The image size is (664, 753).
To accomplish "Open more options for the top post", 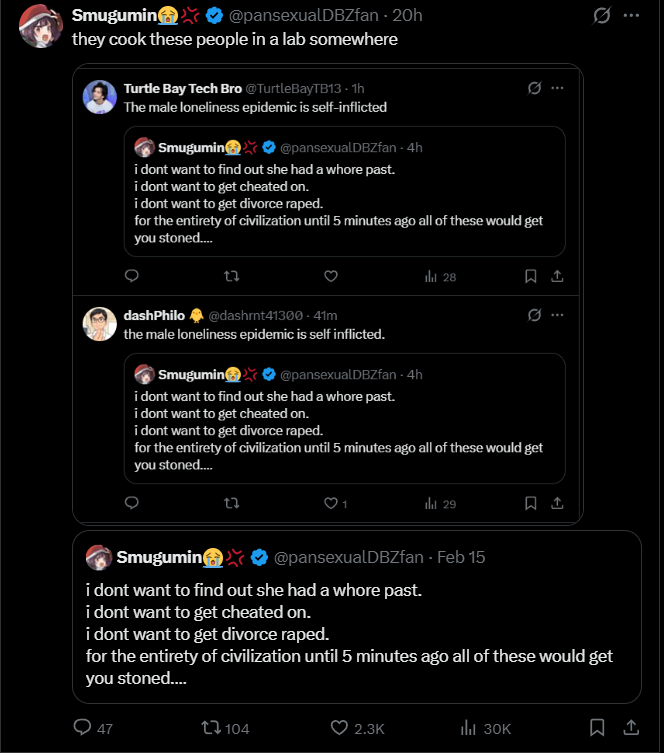I will tap(631, 16).
